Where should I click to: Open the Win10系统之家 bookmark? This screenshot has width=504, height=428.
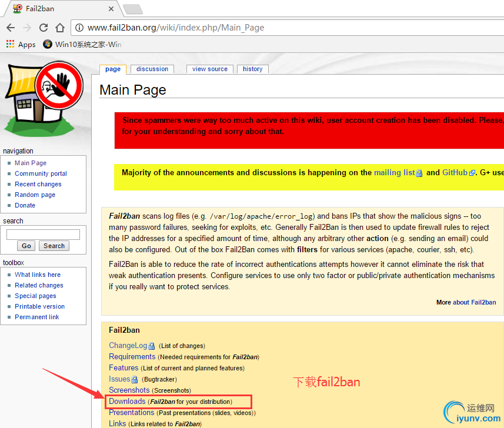[83, 44]
